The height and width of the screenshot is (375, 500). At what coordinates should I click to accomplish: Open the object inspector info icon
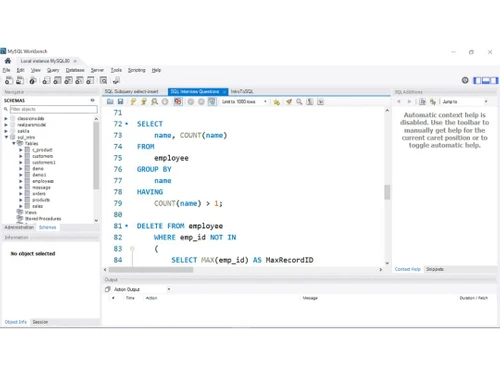(x=33, y=80)
